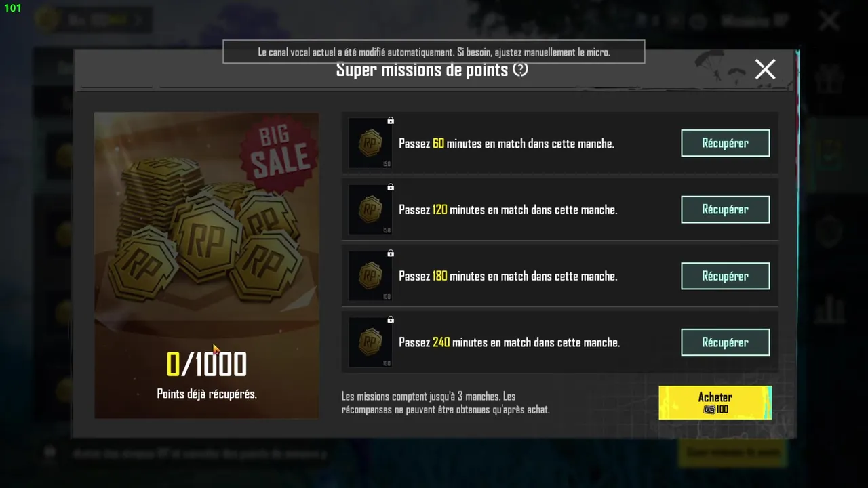868x488 pixels.
Task: Open the help question mark next to title
Action: (520, 69)
